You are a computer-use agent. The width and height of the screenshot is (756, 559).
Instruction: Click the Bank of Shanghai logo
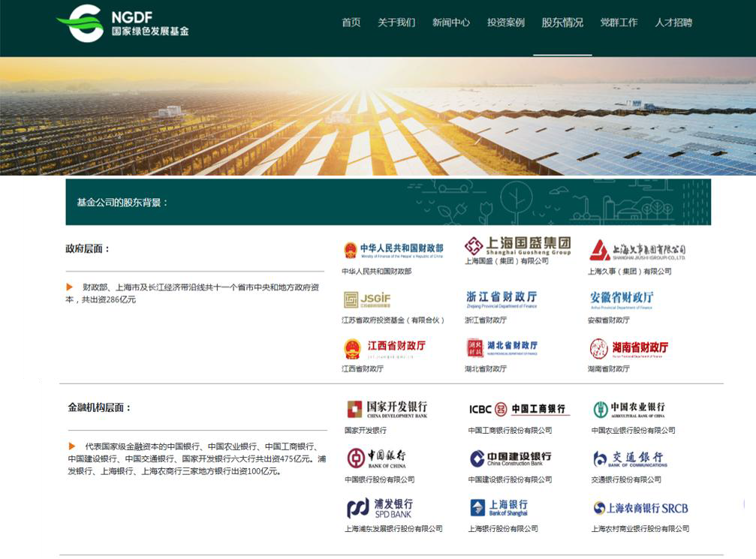499,508
